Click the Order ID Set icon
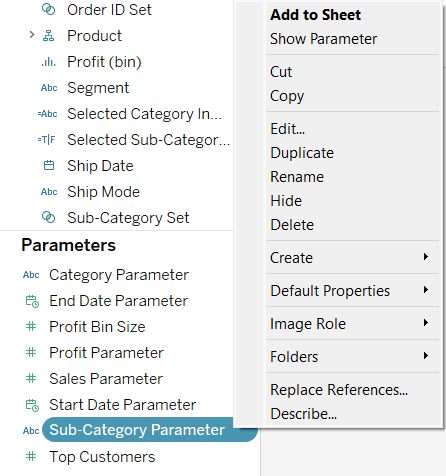 [x=48, y=10]
